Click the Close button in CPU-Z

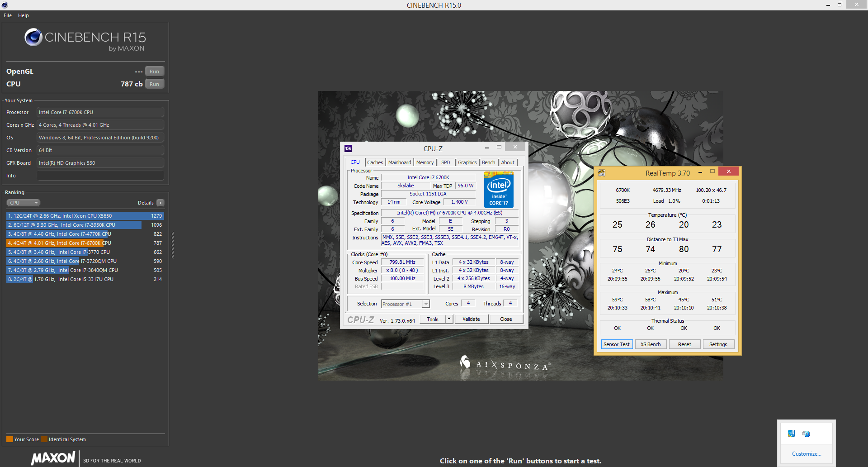(506, 319)
